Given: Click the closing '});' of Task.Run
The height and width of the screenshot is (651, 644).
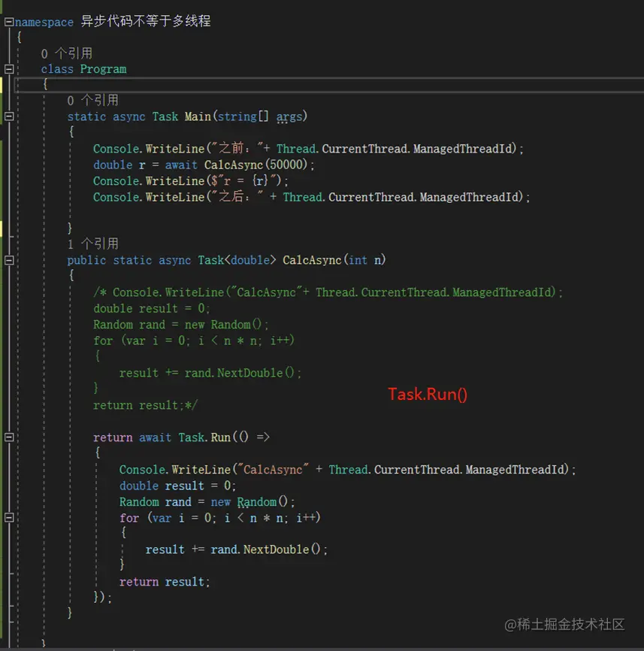Looking at the screenshot, I should [x=102, y=598].
